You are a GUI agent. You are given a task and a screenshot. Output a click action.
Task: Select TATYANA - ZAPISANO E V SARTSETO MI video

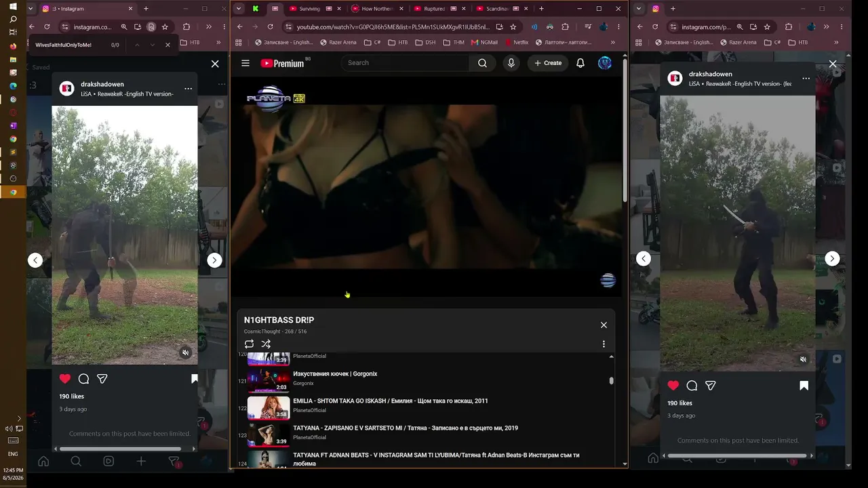tap(425, 434)
